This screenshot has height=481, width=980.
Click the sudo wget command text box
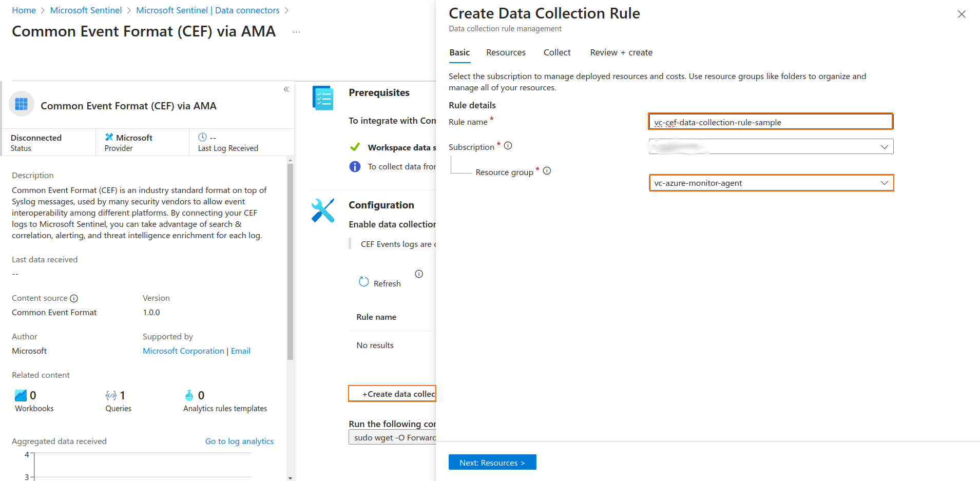393,437
